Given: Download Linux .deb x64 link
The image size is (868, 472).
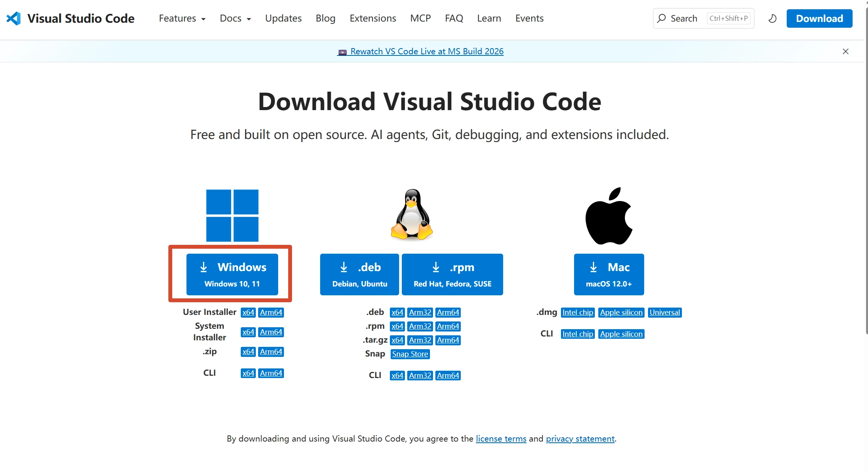Looking at the screenshot, I should [x=397, y=313].
